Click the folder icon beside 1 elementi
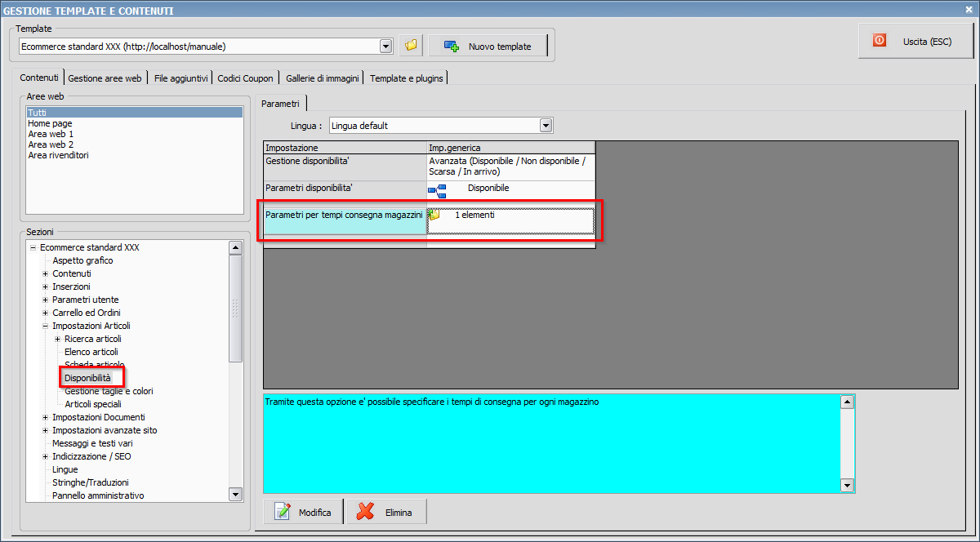 pyautogui.click(x=434, y=215)
